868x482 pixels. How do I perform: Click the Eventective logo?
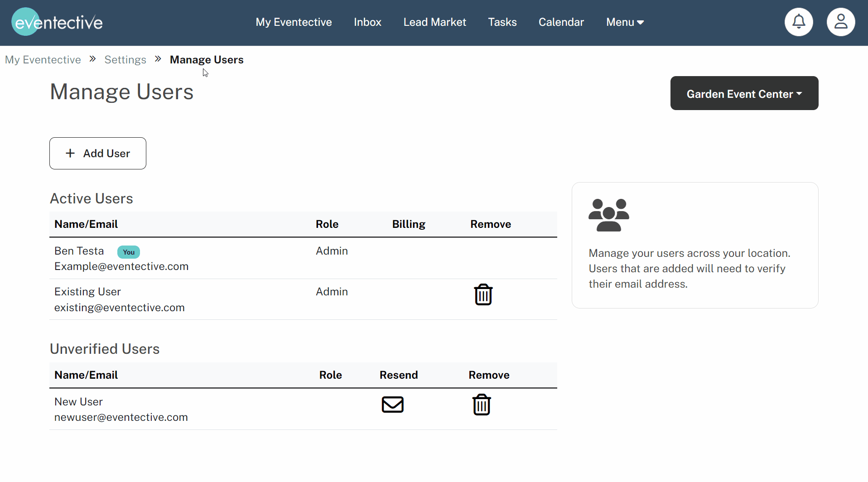tap(57, 22)
